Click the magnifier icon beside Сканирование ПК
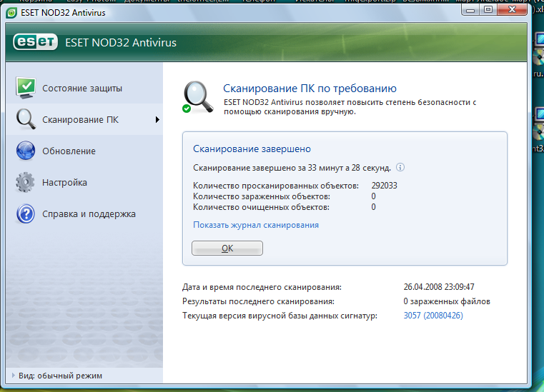This screenshot has height=392, width=544. (26, 119)
